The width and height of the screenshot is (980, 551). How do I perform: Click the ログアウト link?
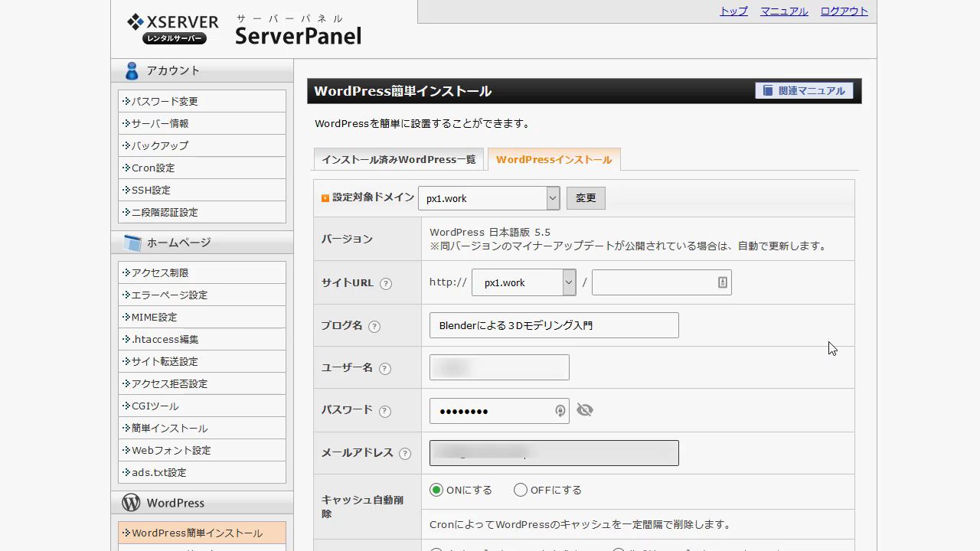point(844,11)
